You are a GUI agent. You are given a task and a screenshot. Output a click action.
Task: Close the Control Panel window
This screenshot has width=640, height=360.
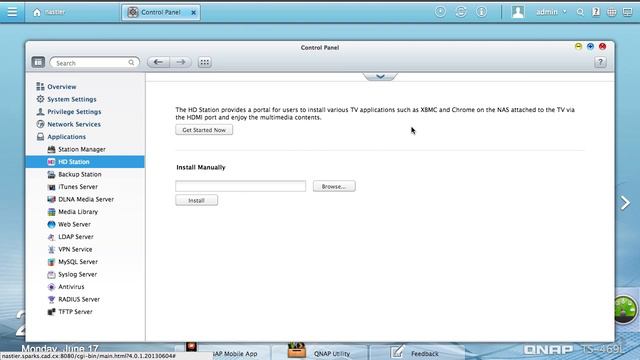point(602,47)
